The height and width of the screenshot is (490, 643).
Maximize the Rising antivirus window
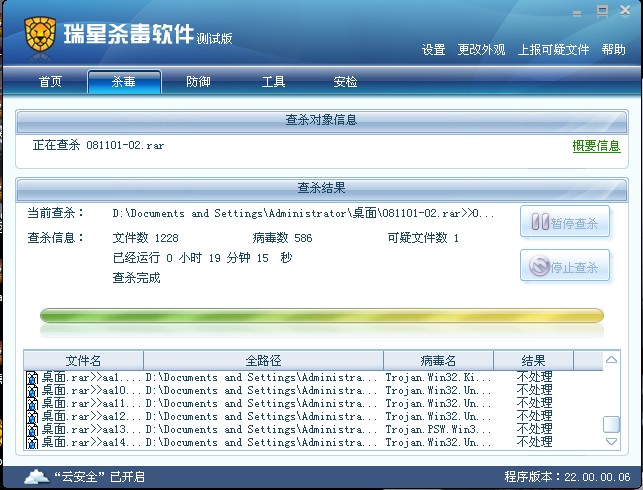click(x=602, y=11)
